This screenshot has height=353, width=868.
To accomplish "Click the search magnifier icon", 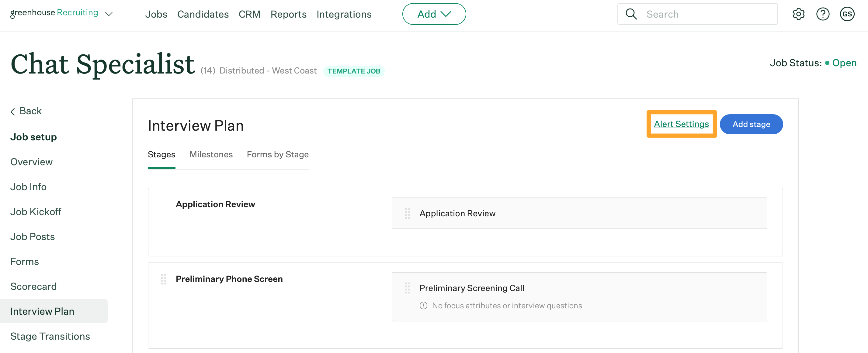I will 631,14.
